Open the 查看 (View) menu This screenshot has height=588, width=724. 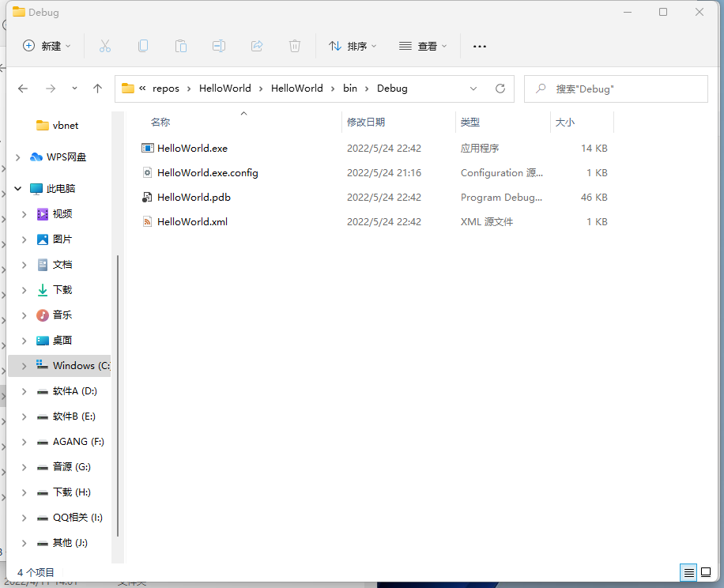point(423,46)
